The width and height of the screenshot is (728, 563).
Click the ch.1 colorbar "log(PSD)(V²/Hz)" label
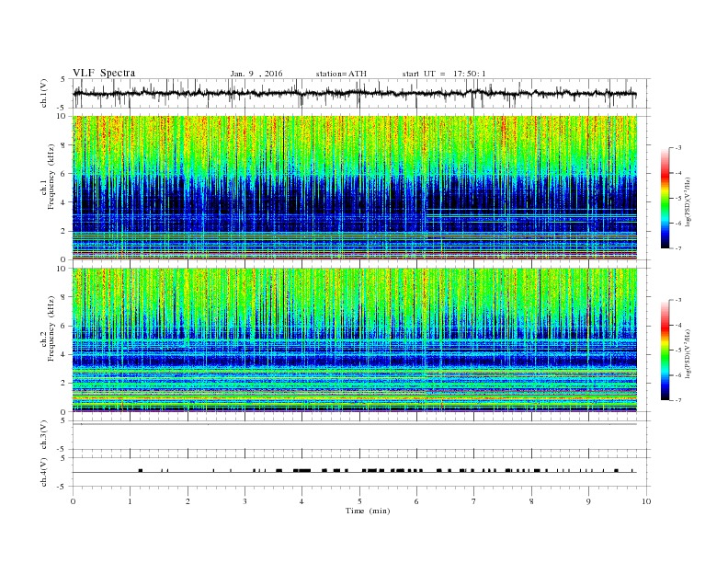coord(688,201)
